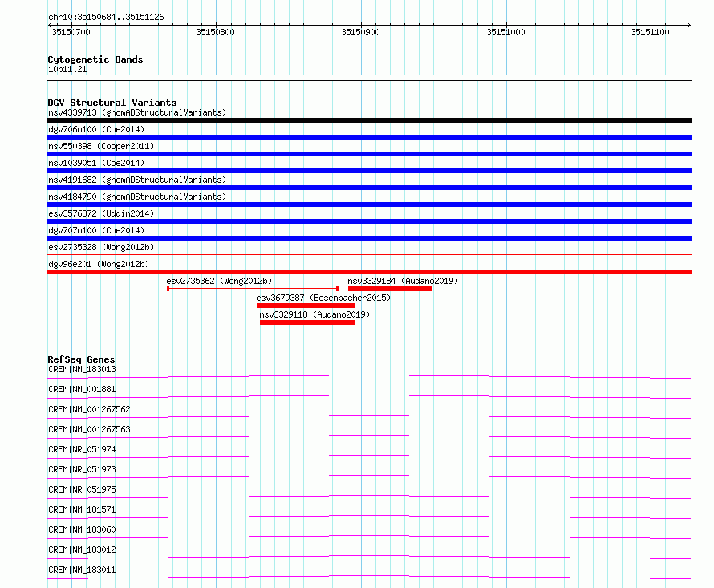This screenshot has height=588, width=714.
Task: Click the magenta line under CREM|NR_051973
Action: pos(369,476)
